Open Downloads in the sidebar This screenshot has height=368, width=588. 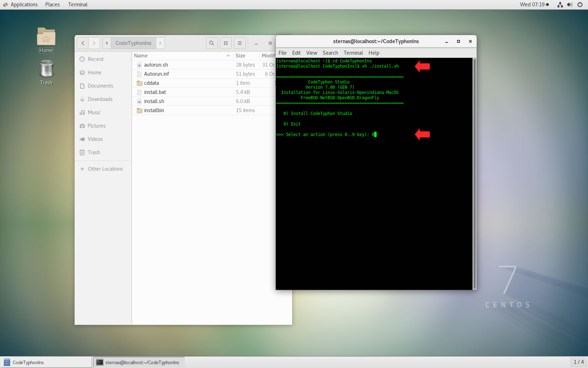(103, 99)
